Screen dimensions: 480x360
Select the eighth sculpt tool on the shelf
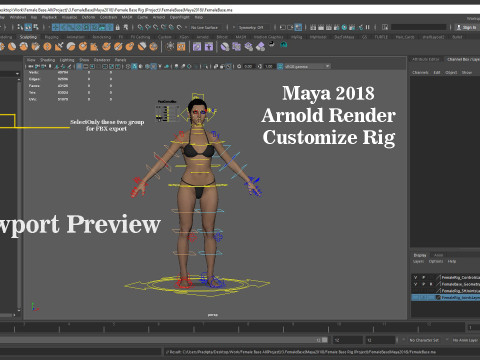83,46
